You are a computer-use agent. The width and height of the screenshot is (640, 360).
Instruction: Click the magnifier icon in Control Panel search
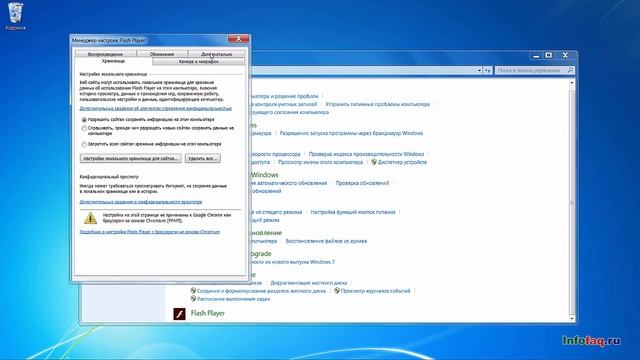[x=570, y=70]
